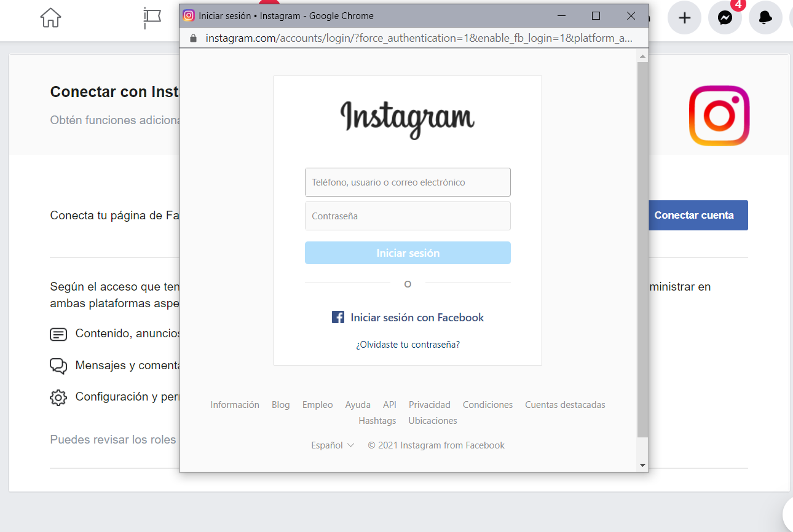
Task: Open the Ubicaciones footer link
Action: coord(433,421)
